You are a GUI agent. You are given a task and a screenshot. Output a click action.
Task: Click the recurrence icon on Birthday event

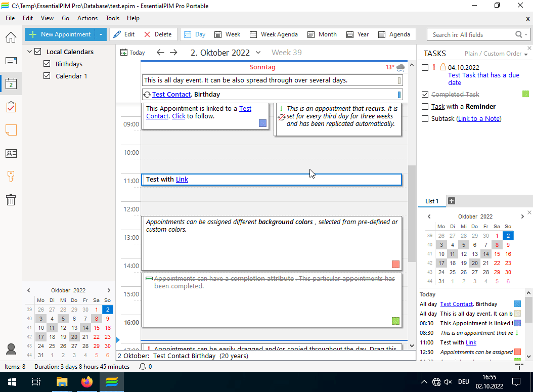(147, 95)
